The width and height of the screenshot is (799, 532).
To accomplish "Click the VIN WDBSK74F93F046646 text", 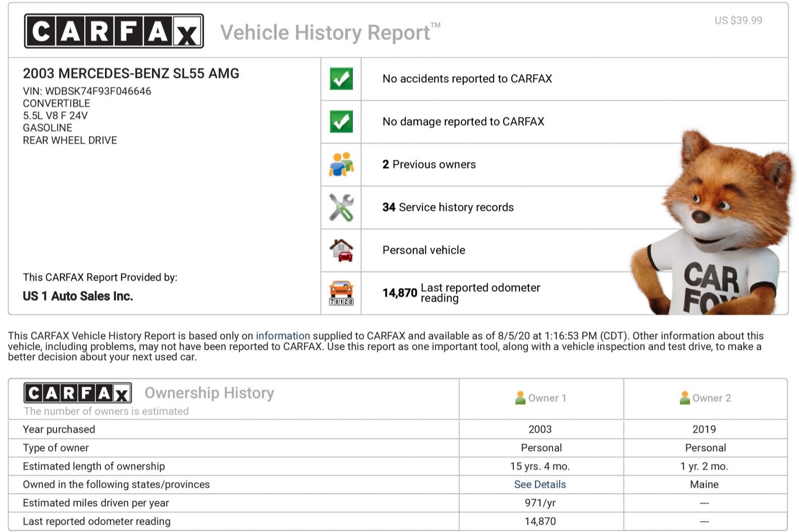I will [x=87, y=91].
